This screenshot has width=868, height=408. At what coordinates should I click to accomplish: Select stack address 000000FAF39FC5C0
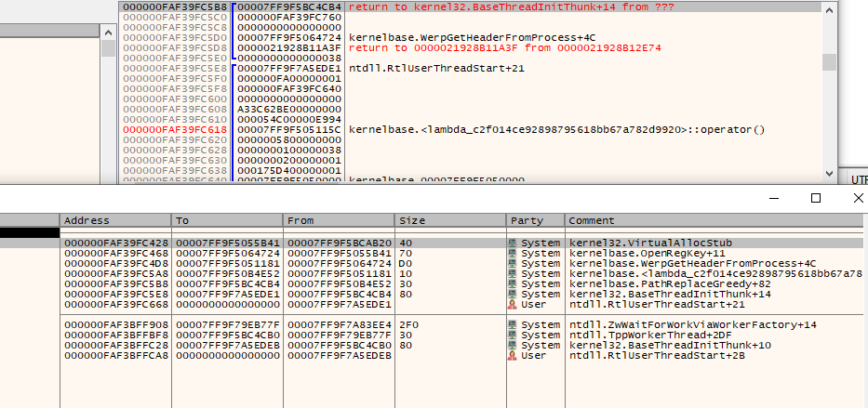175,18
